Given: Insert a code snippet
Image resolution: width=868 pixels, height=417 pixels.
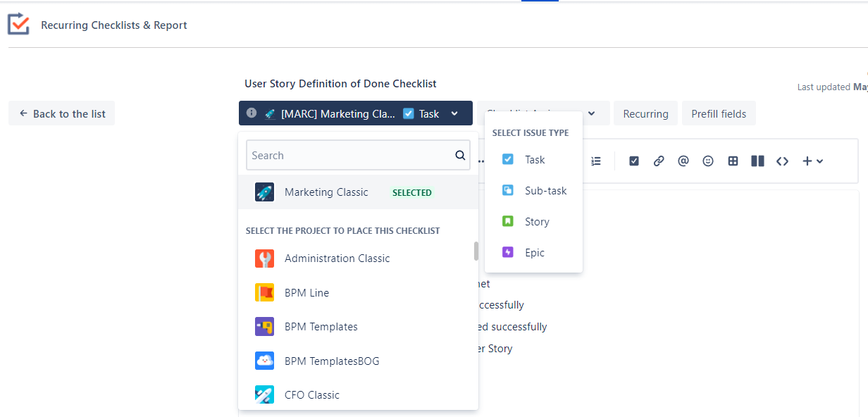Looking at the screenshot, I should click(782, 161).
